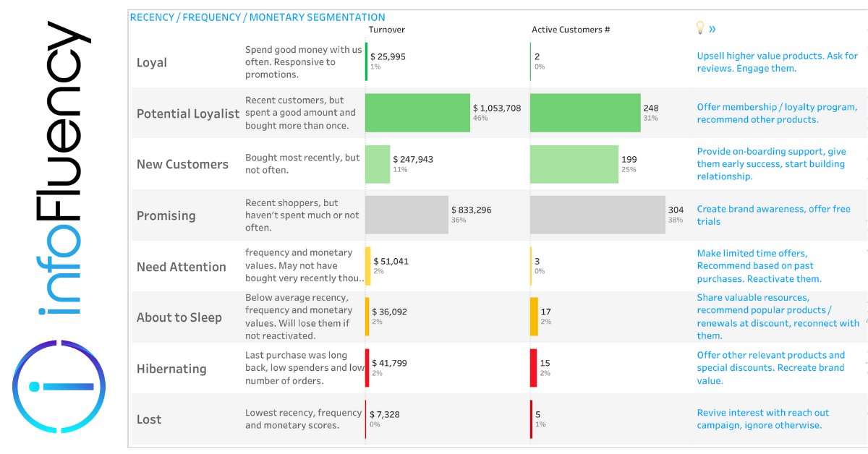The image size is (868, 454).
Task: Select the New Customers turnover bar
Action: pos(378,164)
